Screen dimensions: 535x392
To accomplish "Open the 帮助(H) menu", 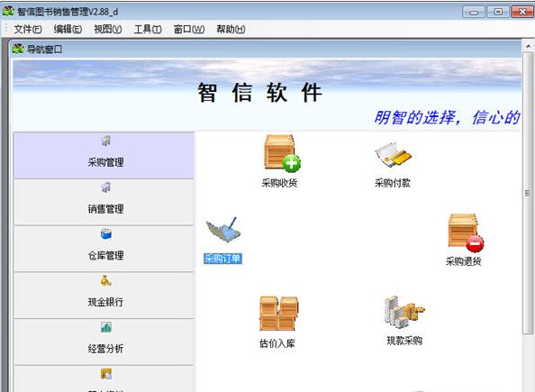I will [231, 30].
